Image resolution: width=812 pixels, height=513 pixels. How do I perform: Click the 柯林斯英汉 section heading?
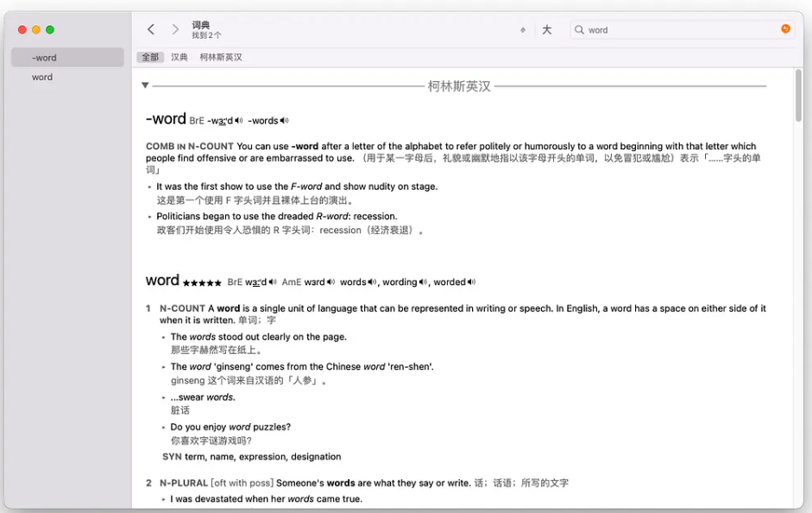[x=459, y=86]
